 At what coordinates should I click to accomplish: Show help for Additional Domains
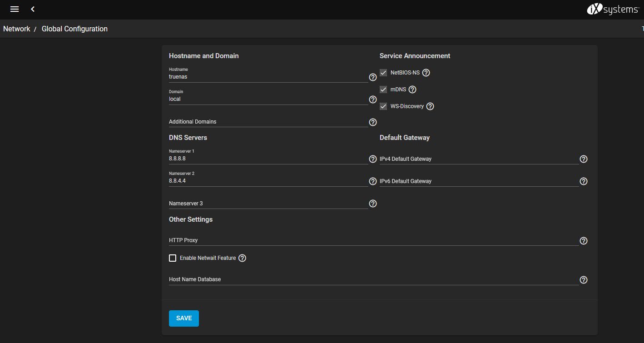[373, 122]
